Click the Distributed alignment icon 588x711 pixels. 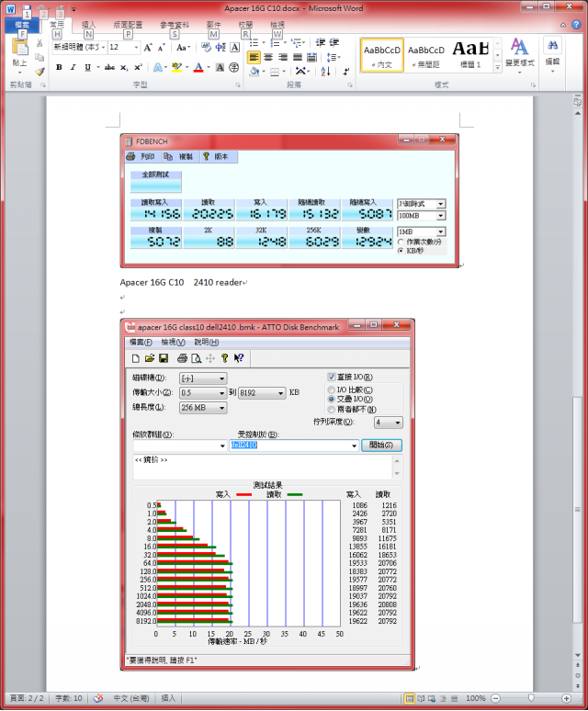tap(311, 57)
